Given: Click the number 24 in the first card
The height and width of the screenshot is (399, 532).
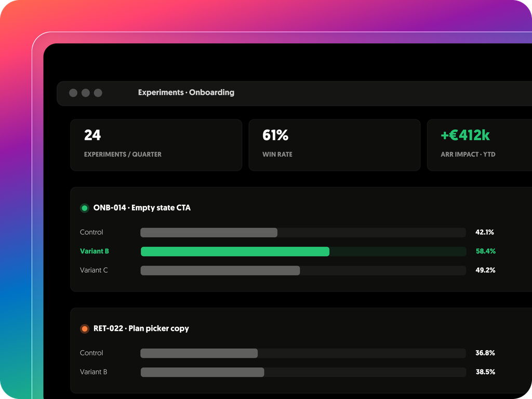Looking at the screenshot, I should 92,135.
